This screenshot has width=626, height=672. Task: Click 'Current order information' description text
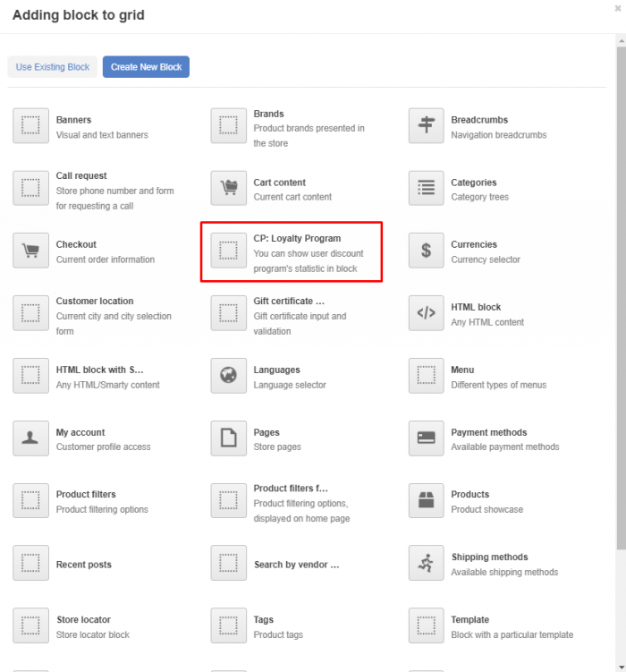[106, 259]
